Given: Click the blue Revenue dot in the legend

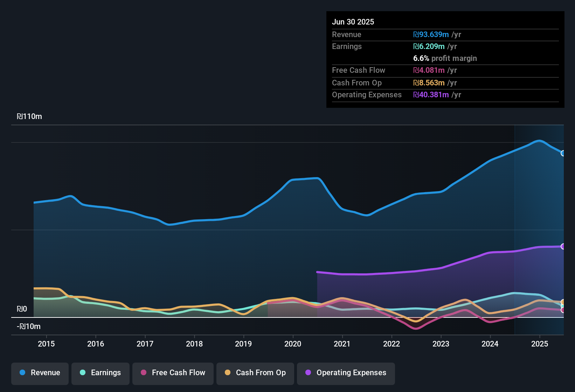Looking at the screenshot, I should pos(22,373).
